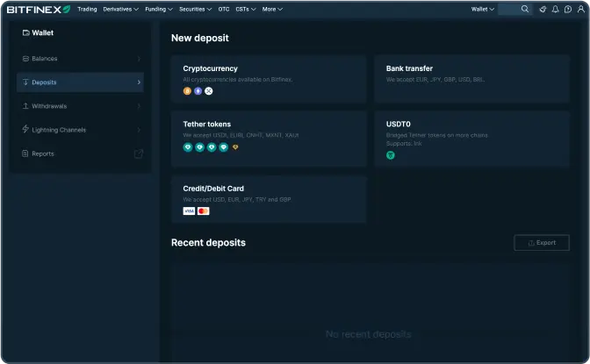Click the gold XAUt Tether icon

point(235,147)
